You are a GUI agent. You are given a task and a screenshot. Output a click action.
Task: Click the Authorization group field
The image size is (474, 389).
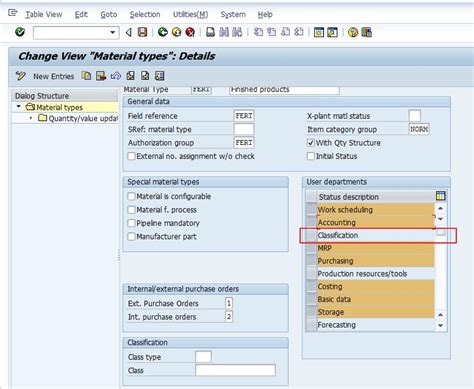tap(244, 142)
